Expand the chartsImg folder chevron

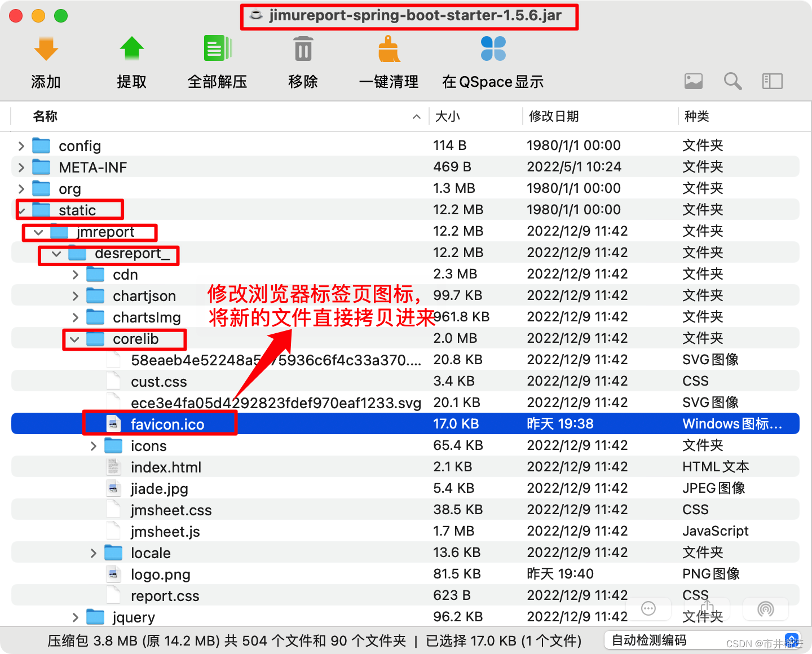pyautogui.click(x=76, y=317)
